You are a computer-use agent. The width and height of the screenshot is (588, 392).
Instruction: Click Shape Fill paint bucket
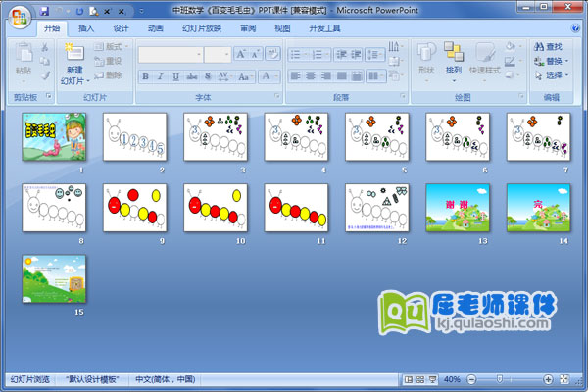point(511,46)
